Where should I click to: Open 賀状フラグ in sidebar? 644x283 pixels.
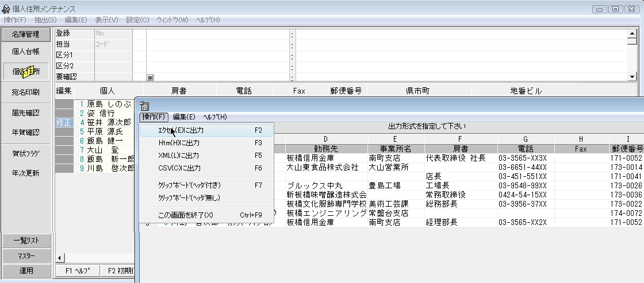pyautogui.click(x=26, y=153)
